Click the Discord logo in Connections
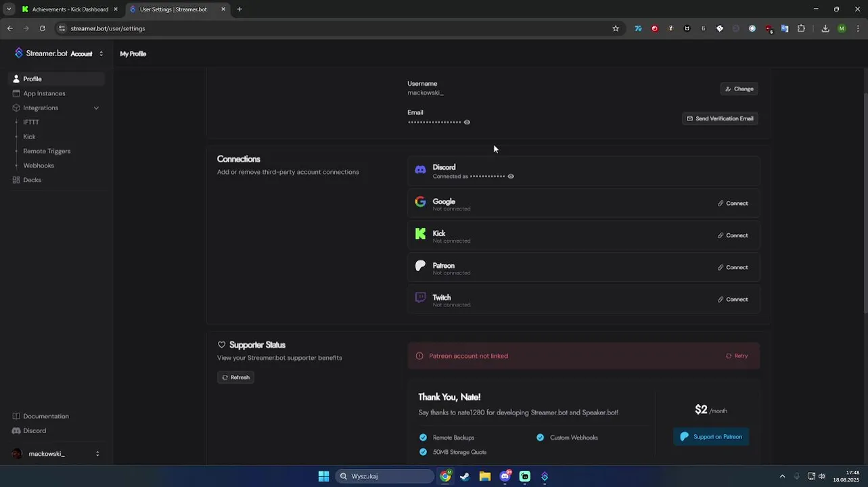The height and width of the screenshot is (487, 868). (420, 170)
